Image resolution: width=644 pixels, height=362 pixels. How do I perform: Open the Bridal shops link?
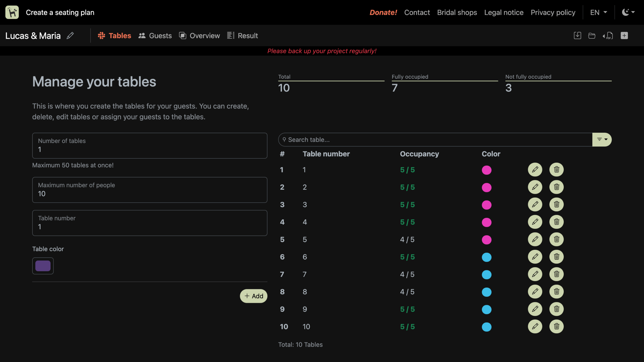(457, 12)
